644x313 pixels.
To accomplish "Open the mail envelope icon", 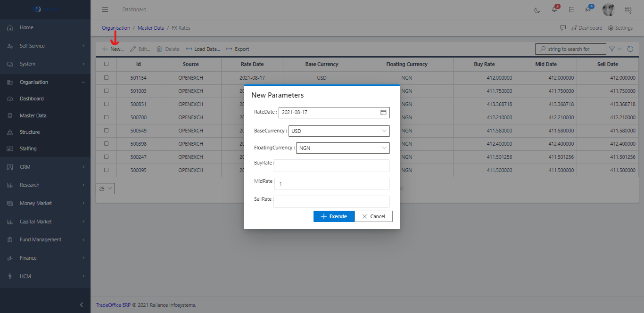I will (588, 9).
